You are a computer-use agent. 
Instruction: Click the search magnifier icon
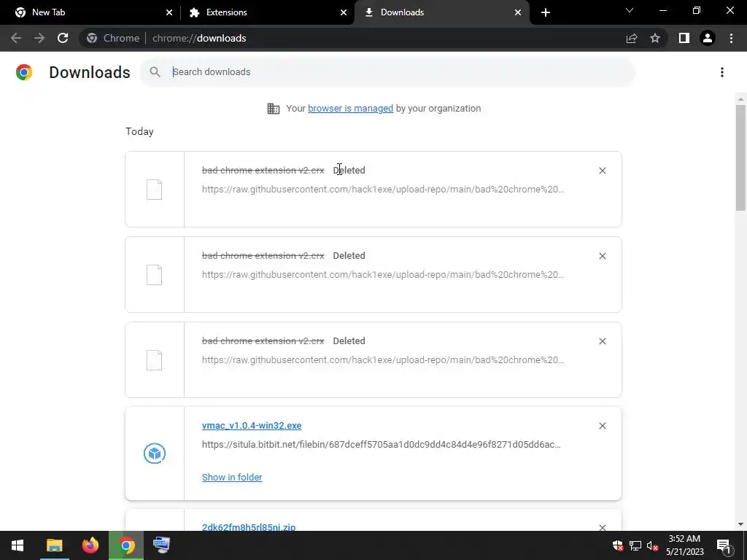155,72
